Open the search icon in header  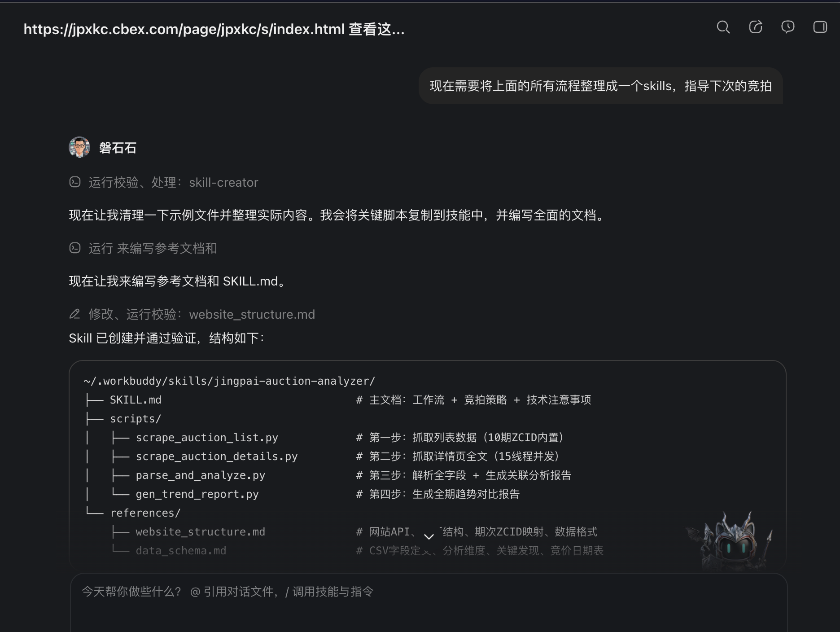(723, 27)
